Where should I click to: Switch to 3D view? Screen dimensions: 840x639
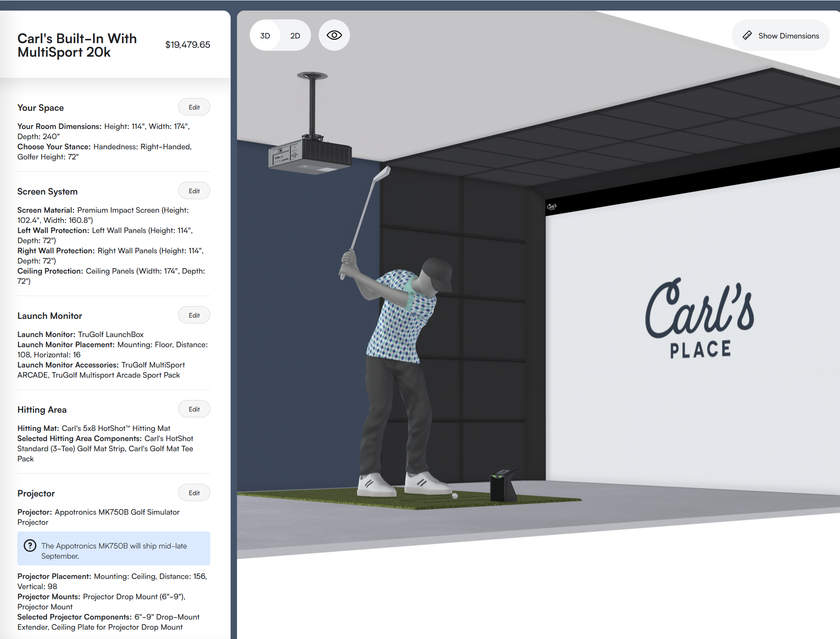[265, 36]
